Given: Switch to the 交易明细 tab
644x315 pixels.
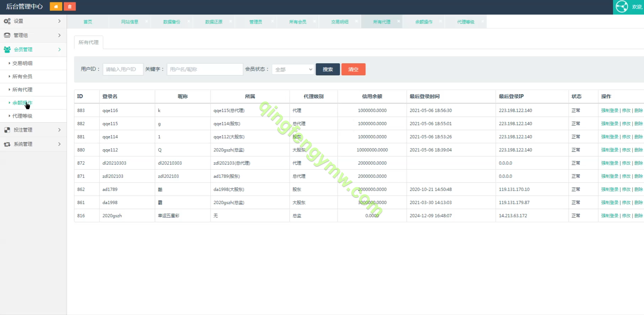Looking at the screenshot, I should point(339,22).
